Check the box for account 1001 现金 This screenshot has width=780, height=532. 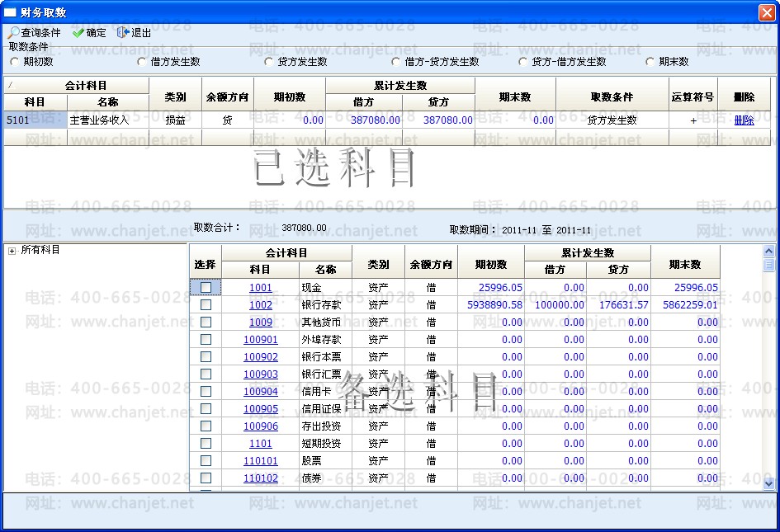(206, 288)
